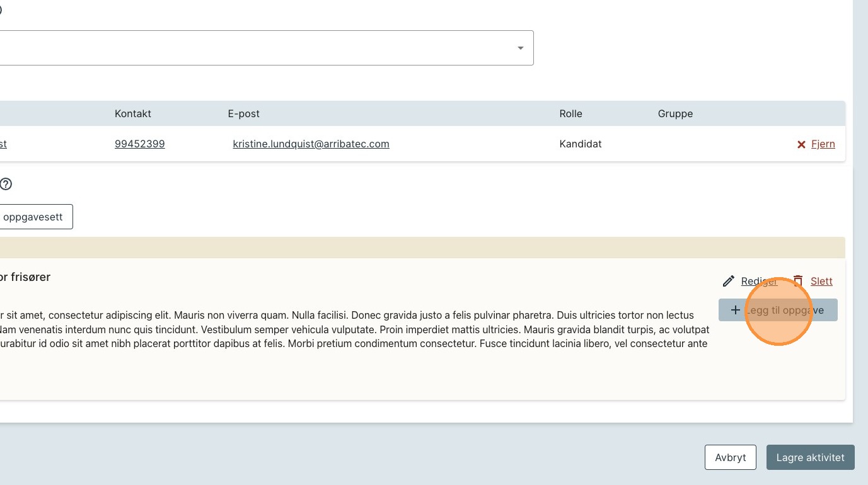This screenshot has width=868, height=485.
Task: Open the kristine.lundquist@arribatec.com email link
Action: (311, 144)
